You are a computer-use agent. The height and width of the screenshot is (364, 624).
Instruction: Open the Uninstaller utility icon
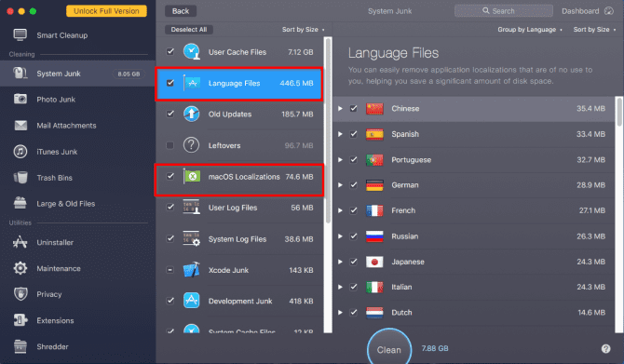20,242
